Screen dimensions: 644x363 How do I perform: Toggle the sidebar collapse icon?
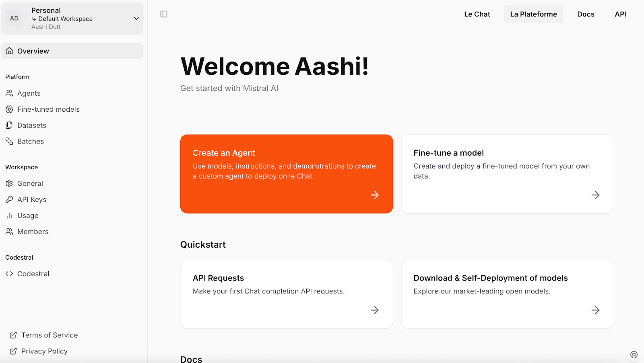(x=164, y=14)
